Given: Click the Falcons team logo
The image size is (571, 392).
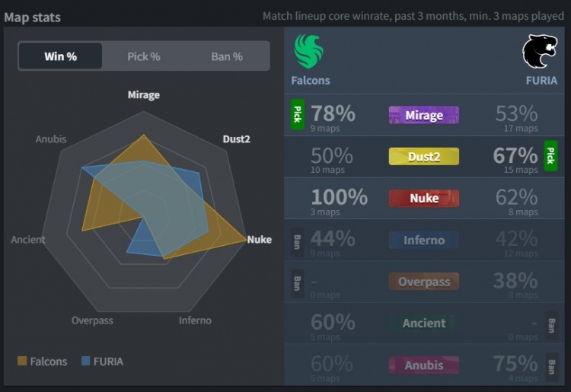Looking at the screenshot, I should coord(309,52).
